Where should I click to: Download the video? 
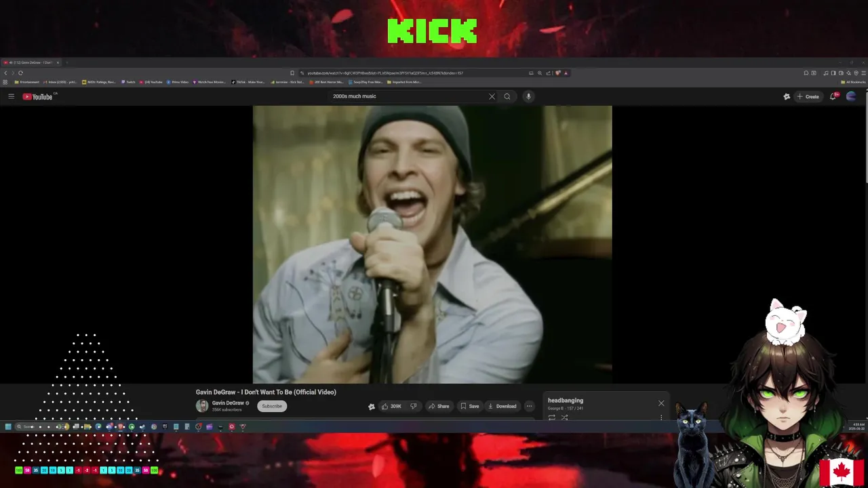click(502, 406)
